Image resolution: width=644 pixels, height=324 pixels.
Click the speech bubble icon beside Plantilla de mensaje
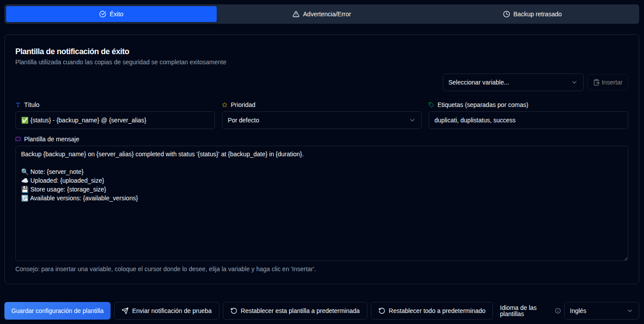(x=18, y=139)
